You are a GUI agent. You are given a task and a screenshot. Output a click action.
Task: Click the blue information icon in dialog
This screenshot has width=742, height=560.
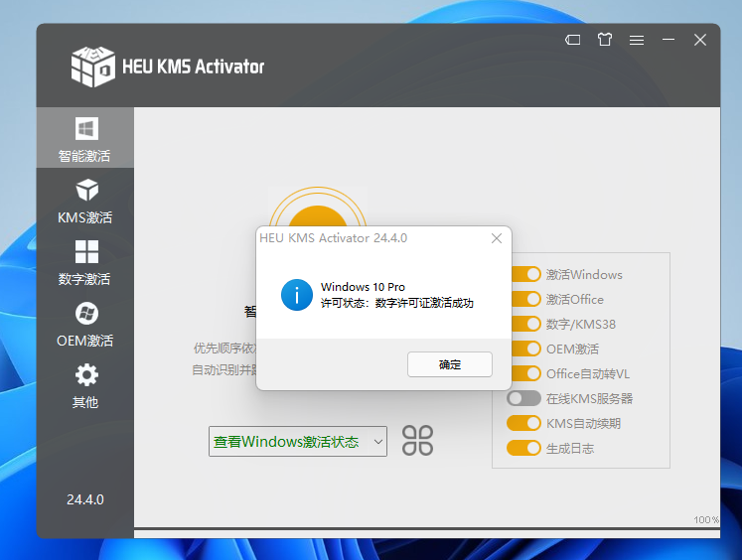click(x=297, y=295)
